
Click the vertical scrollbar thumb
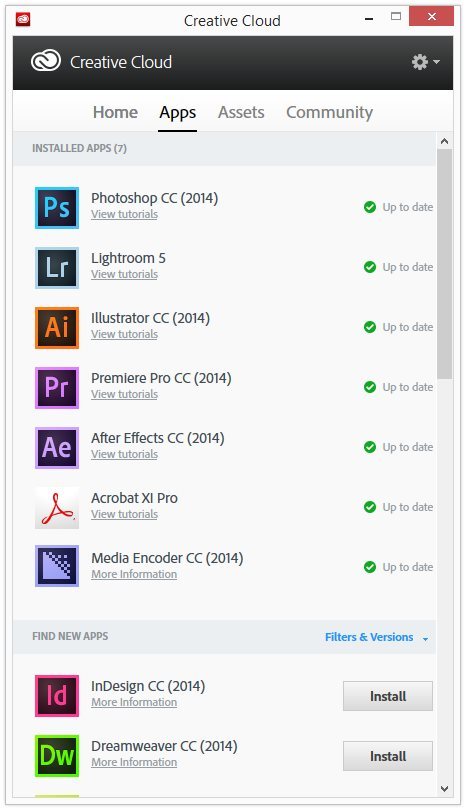(x=444, y=264)
